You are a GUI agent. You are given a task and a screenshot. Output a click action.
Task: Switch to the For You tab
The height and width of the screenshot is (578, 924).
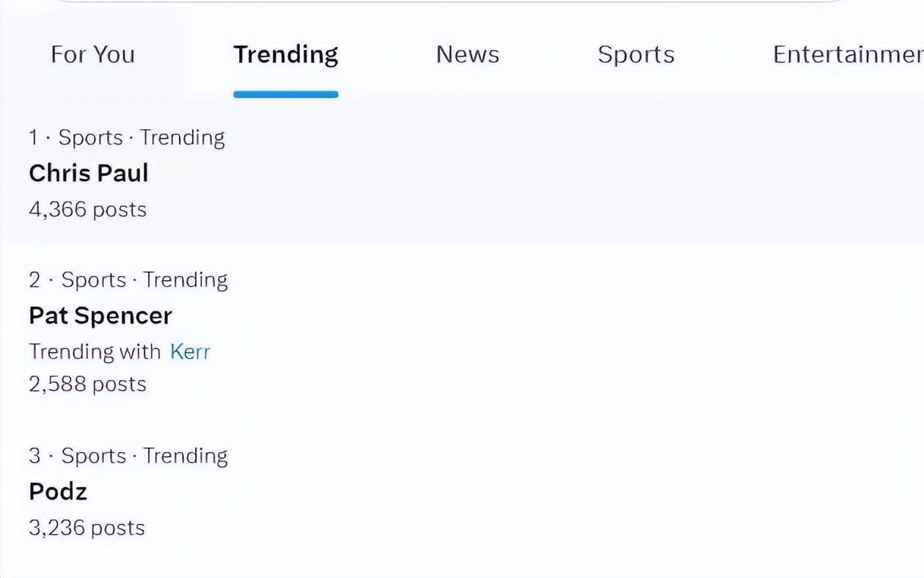pos(92,54)
